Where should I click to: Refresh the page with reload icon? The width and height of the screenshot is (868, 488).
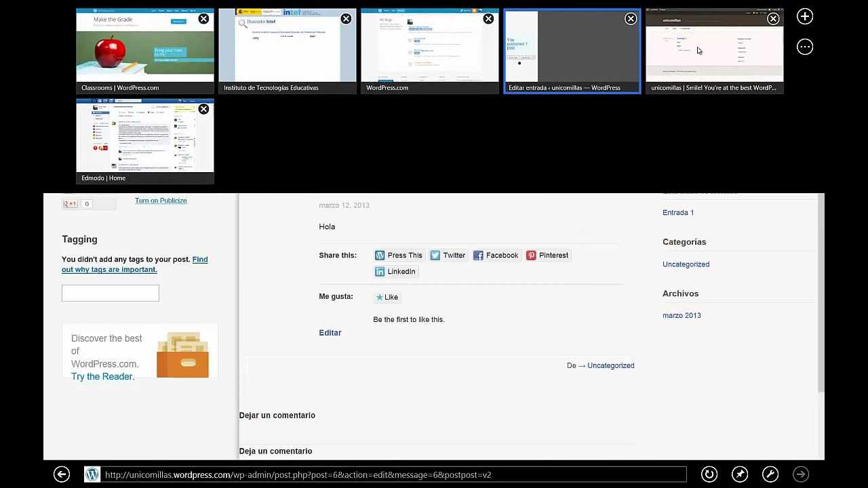[x=709, y=474]
